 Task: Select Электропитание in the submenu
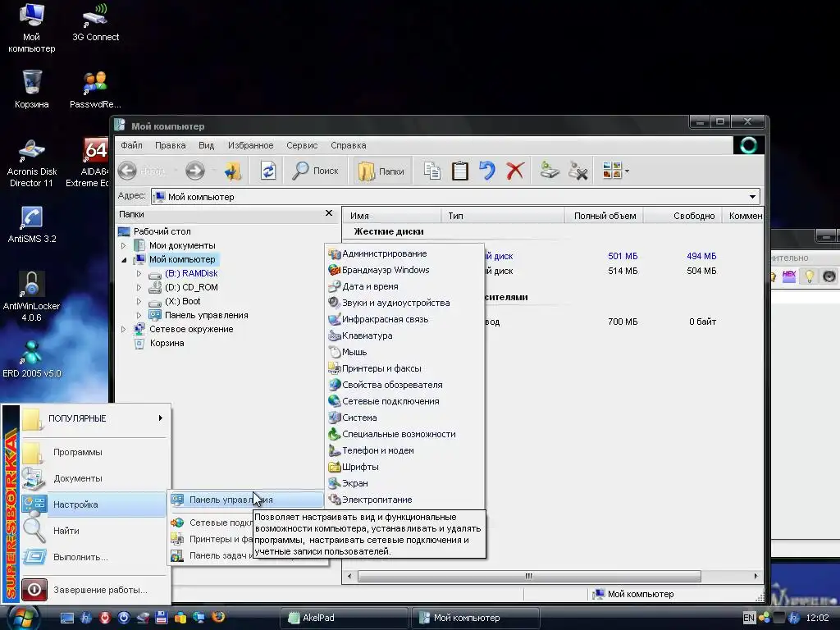(404, 500)
